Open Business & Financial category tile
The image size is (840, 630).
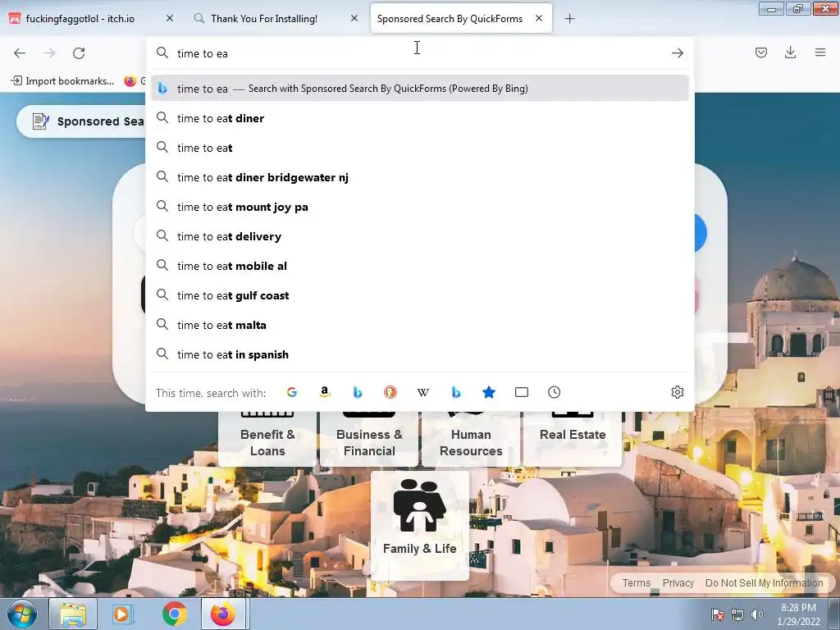tap(369, 438)
